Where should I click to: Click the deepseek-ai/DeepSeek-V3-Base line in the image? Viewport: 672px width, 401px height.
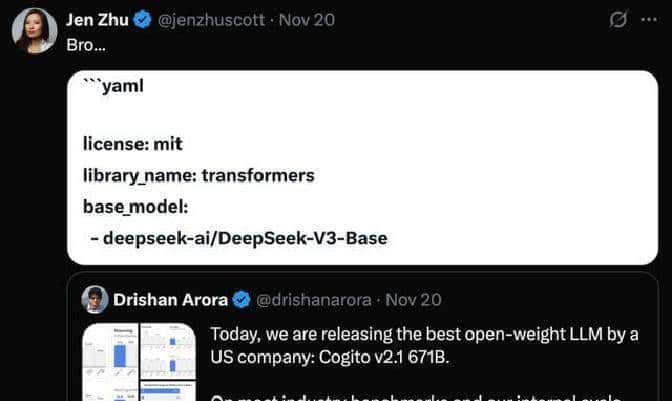click(244, 238)
